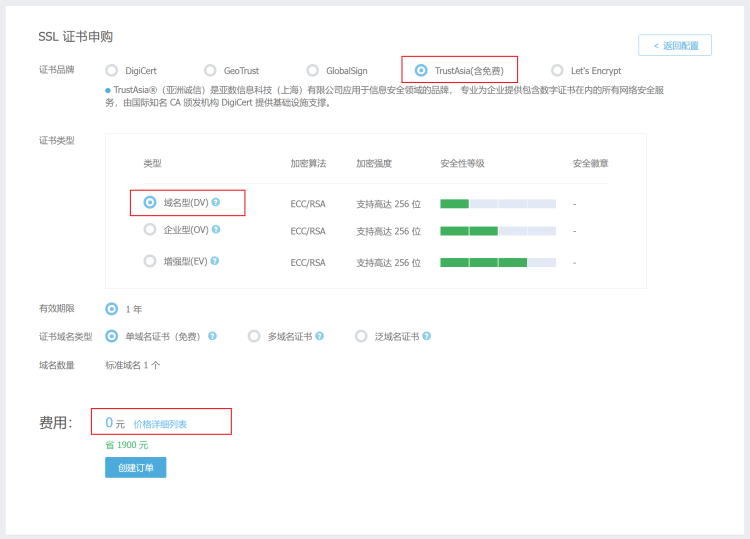Click 支持高达 256 位 in the OV row
The image size is (750, 539).
coord(388,231)
